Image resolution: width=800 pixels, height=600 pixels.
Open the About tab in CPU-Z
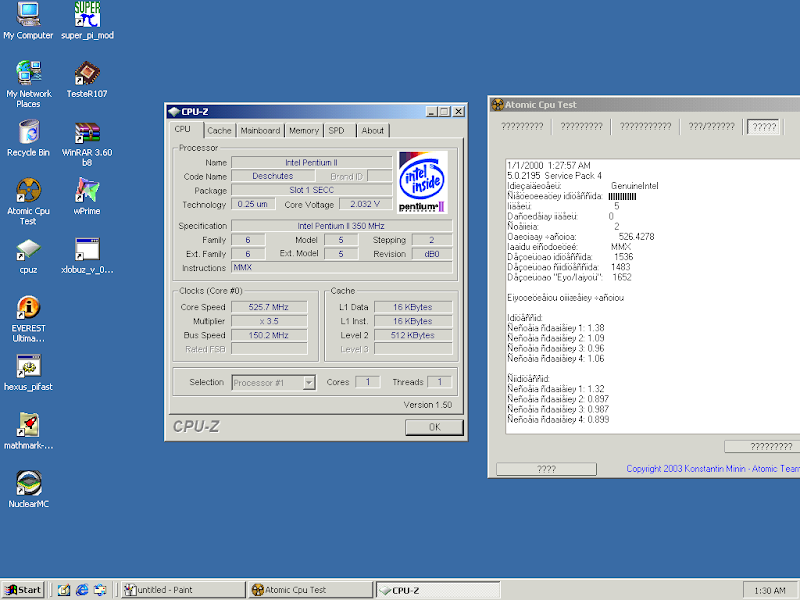coord(372,130)
